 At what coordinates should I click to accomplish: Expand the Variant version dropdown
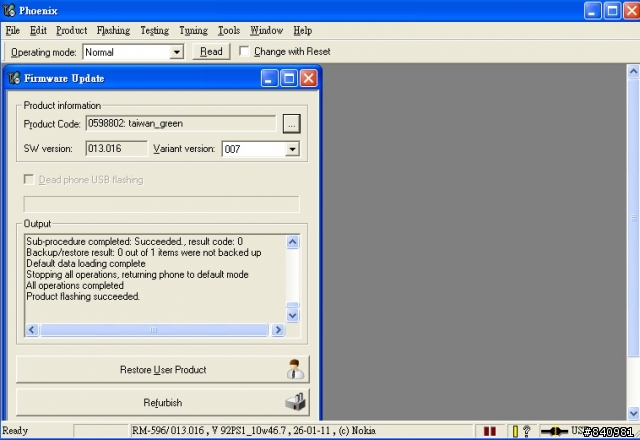tap(292, 149)
